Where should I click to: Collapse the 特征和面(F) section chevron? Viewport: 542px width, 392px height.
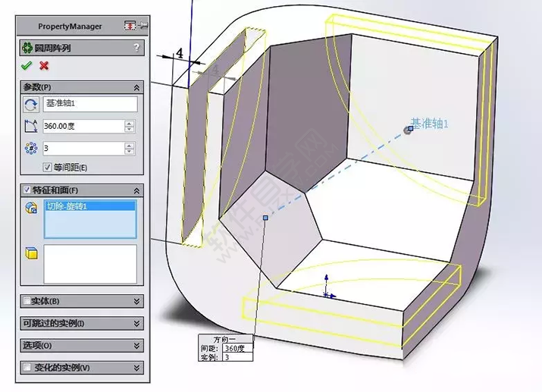click(136, 190)
